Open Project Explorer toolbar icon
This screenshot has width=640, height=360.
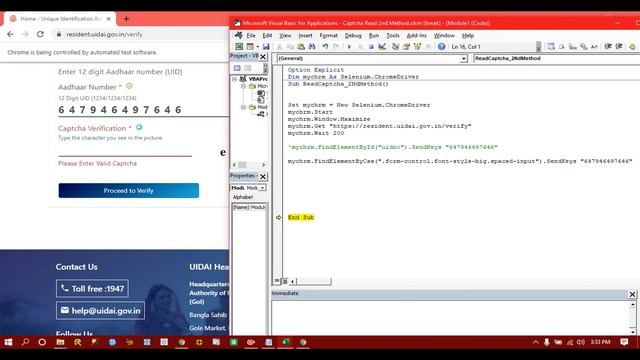(x=396, y=47)
